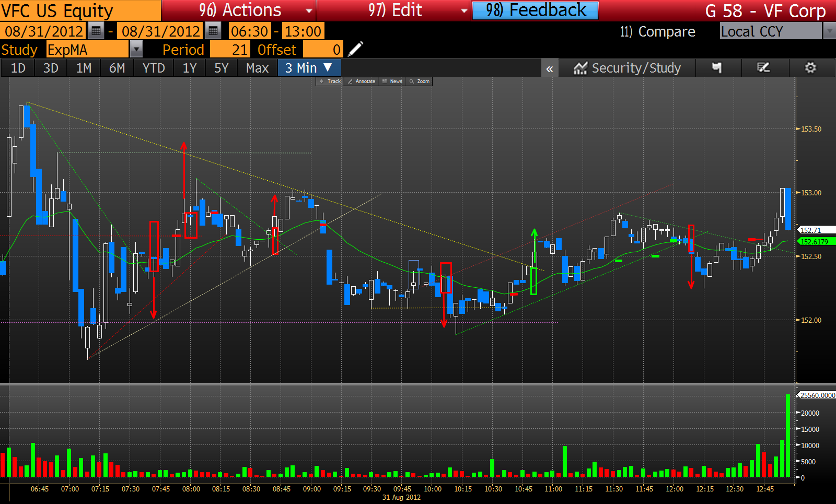
Task: Click the Period value 21 field
Action: click(230, 50)
